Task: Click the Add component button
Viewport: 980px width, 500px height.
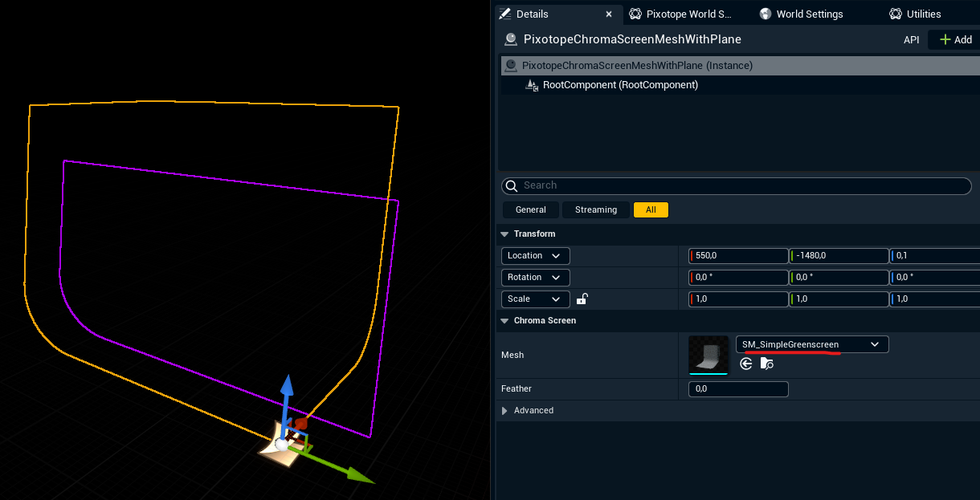Action: (x=955, y=39)
